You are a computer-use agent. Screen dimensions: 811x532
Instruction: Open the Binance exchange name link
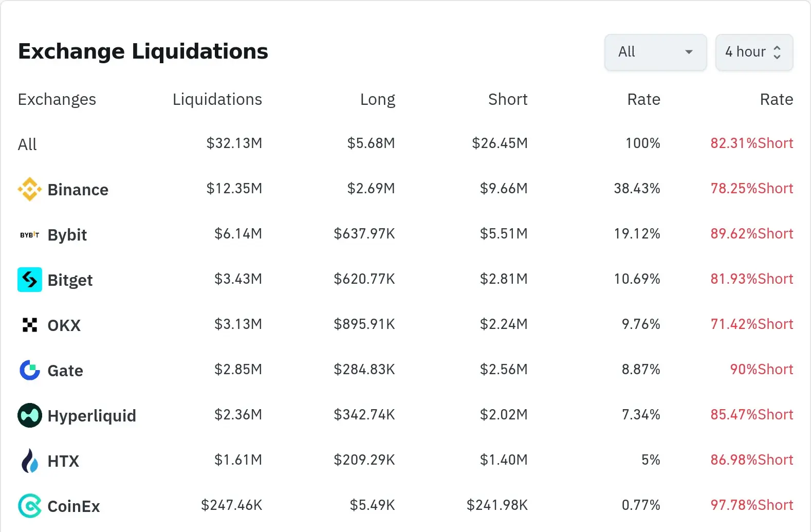tap(78, 190)
